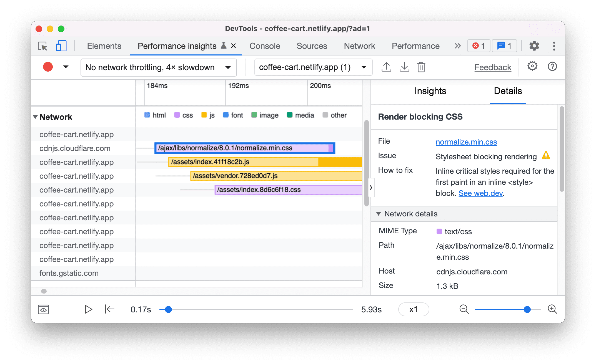Image resolution: width=596 pixels, height=364 pixels.
Task: Click the inspect element cursor icon
Action: click(42, 46)
